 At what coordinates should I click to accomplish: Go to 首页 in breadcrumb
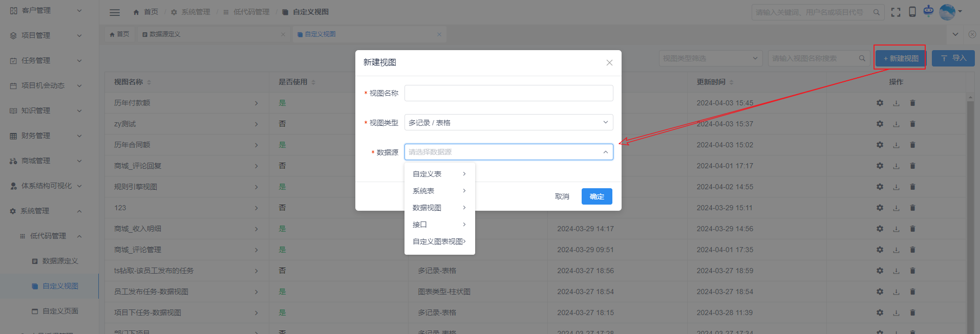pyautogui.click(x=145, y=12)
